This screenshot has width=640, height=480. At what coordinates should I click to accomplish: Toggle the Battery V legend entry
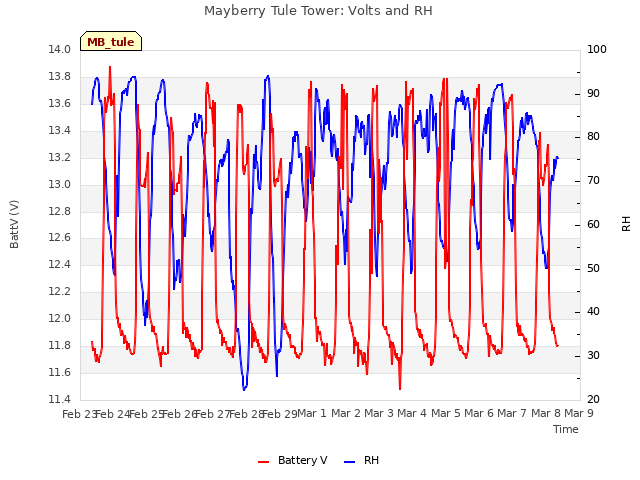[x=293, y=460]
